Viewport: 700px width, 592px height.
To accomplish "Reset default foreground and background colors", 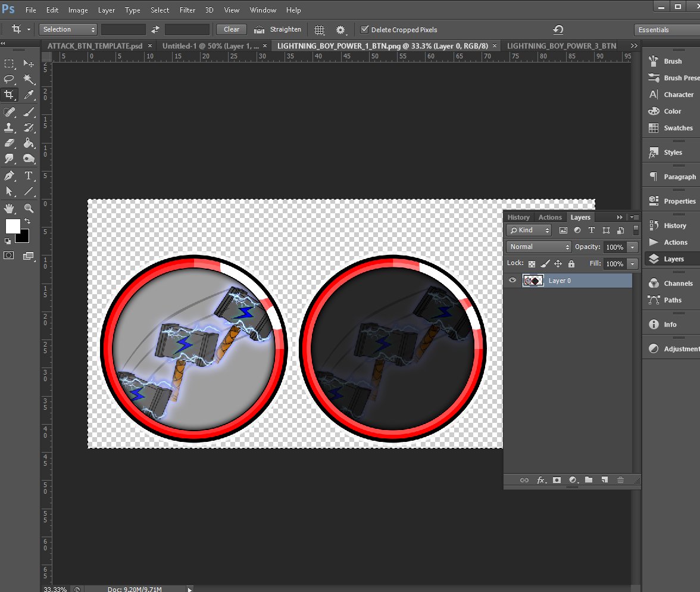I will pos(8,241).
